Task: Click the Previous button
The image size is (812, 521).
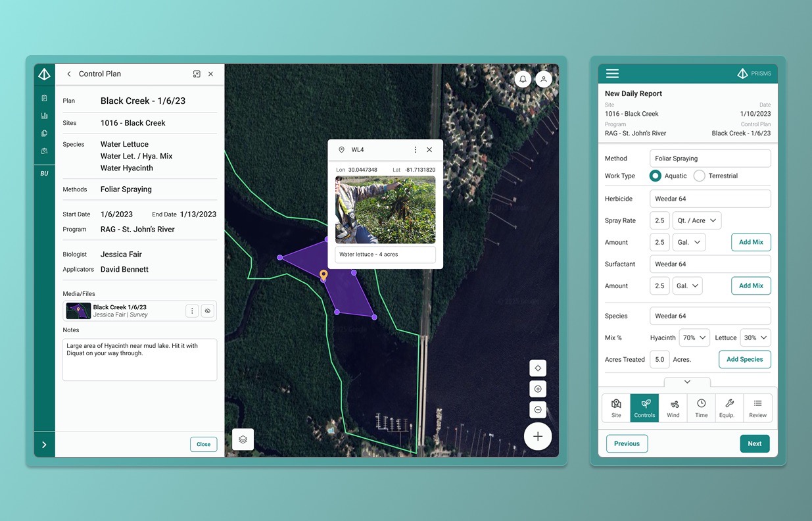Action: click(627, 443)
